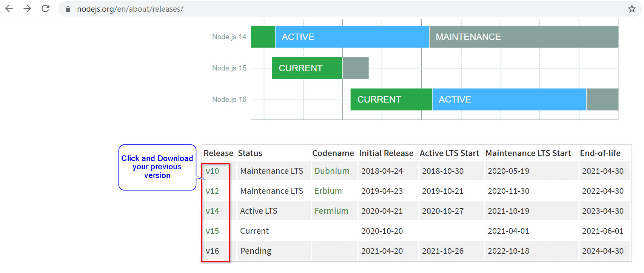Select maintenance start 2021-10-19

508,211
